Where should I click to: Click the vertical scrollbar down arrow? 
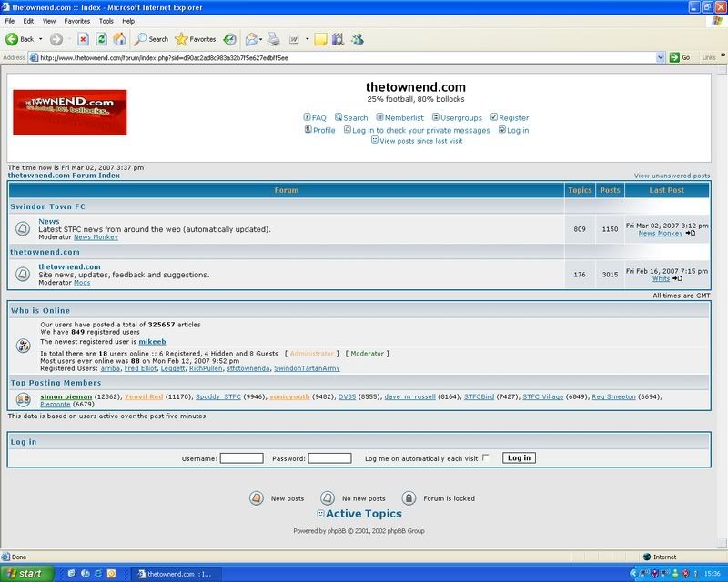(722, 544)
